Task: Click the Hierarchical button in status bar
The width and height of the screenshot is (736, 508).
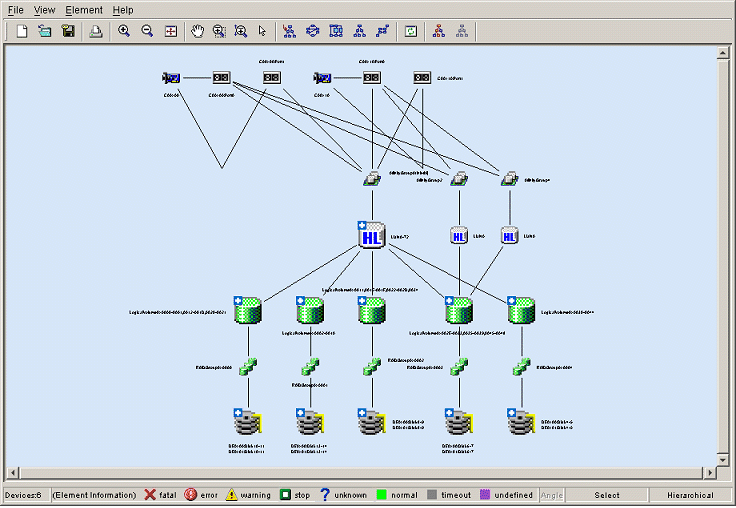Action: 690,495
